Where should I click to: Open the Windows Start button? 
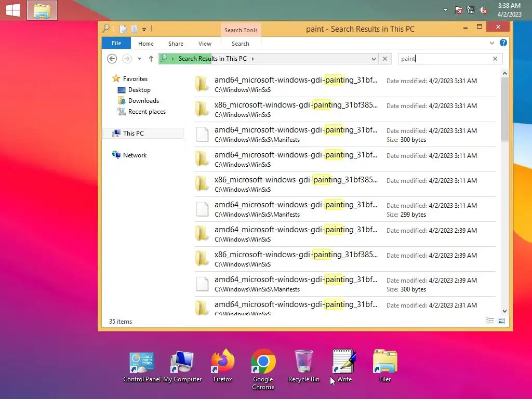pos(13,10)
